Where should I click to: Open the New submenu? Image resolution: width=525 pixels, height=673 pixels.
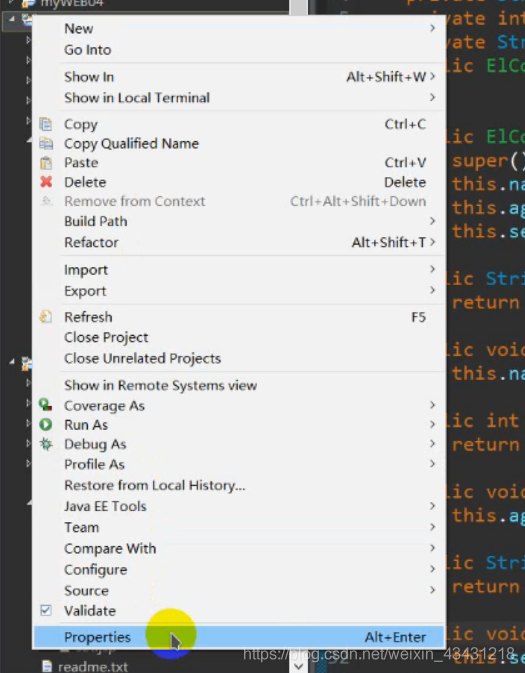(239, 28)
